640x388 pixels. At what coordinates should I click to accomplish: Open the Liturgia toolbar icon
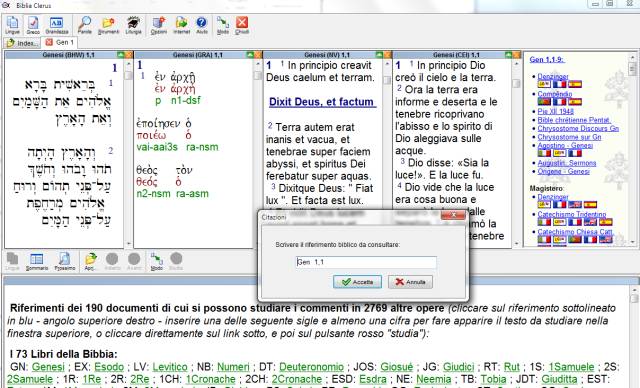click(133, 25)
